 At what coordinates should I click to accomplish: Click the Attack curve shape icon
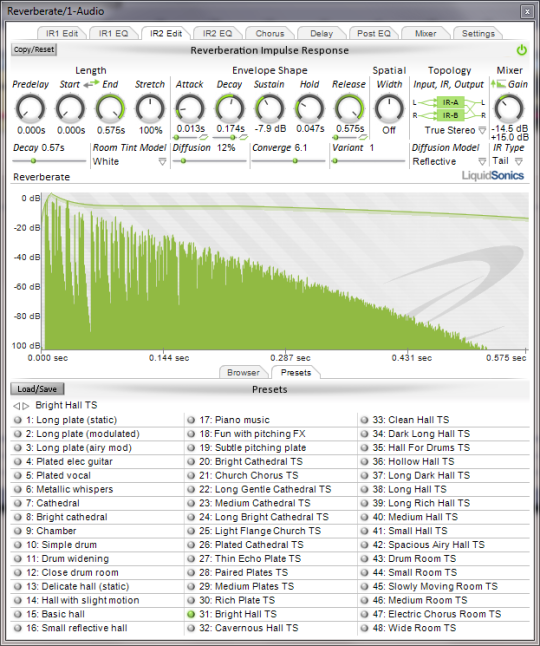click(204, 137)
